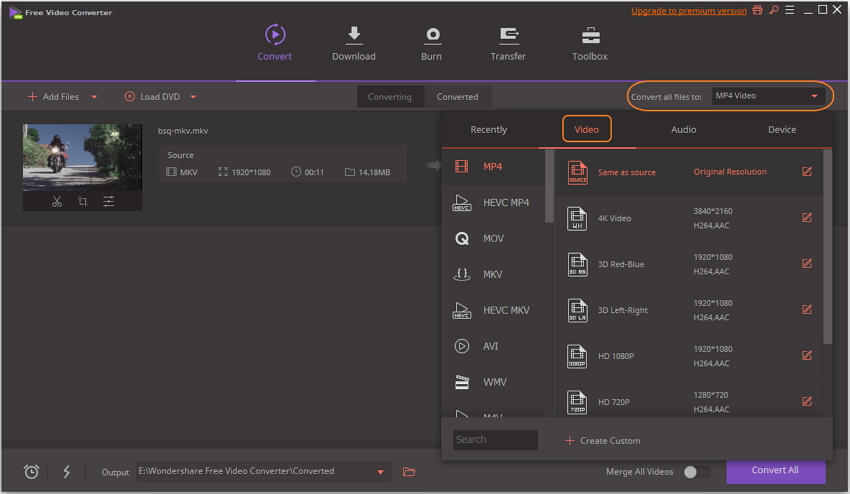The height and width of the screenshot is (494, 850).
Task: Click the scissors trim icon under thumbnail
Action: pyautogui.click(x=57, y=201)
